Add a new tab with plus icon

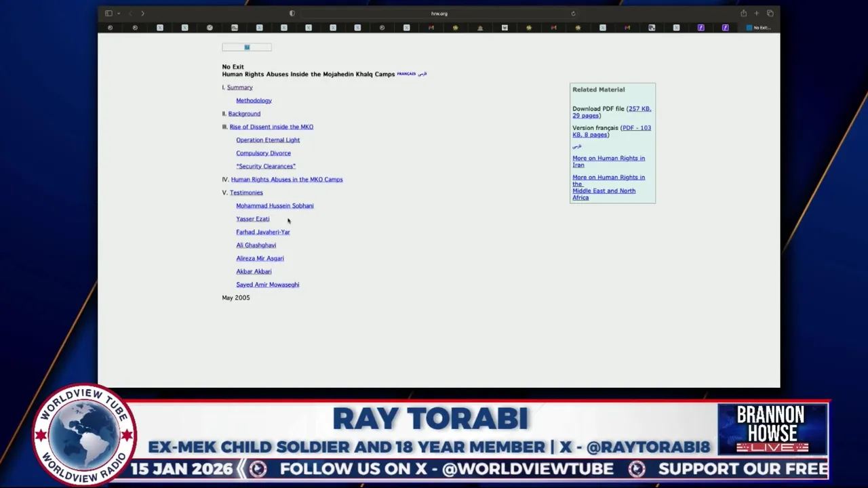757,14
